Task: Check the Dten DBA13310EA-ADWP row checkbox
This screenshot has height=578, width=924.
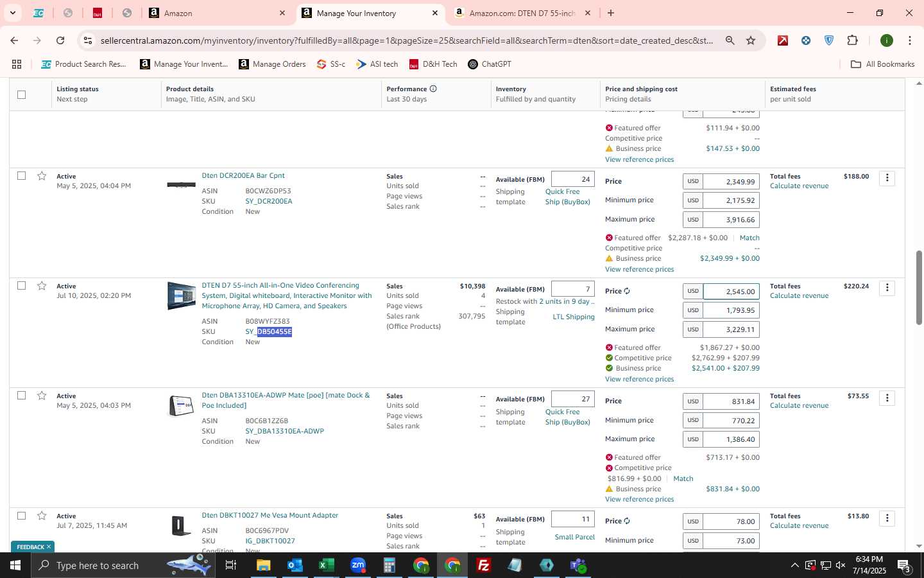Action: (22, 395)
